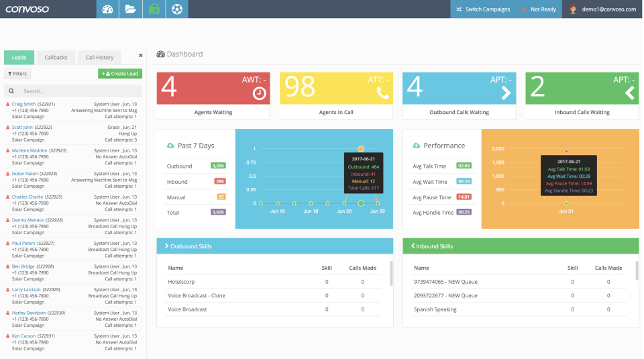Click the Jun 21 orange data point
Viewport: 644px width, 359px height.
point(361,149)
